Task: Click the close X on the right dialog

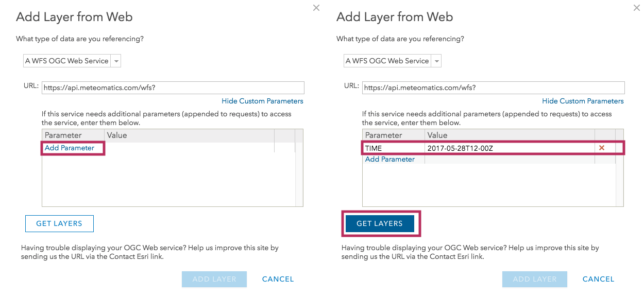Action: [x=636, y=8]
